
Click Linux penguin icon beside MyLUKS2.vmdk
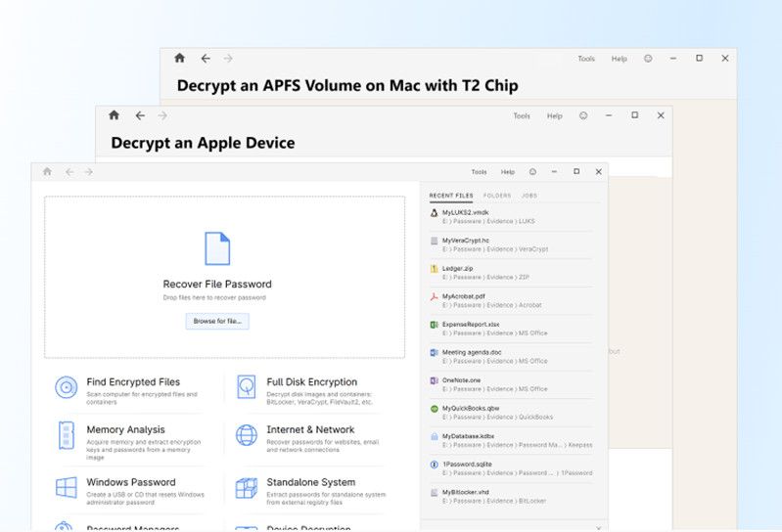point(434,213)
